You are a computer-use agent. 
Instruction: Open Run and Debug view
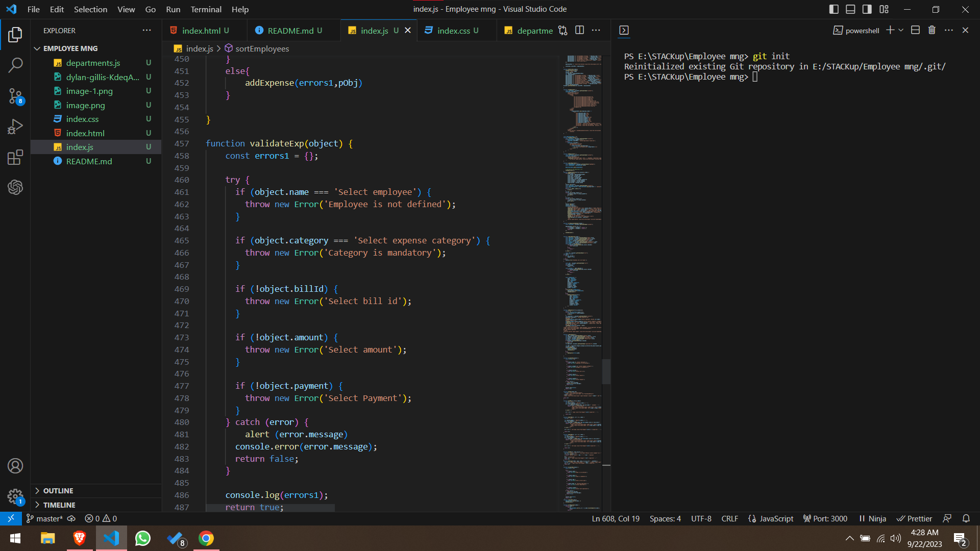(15, 126)
